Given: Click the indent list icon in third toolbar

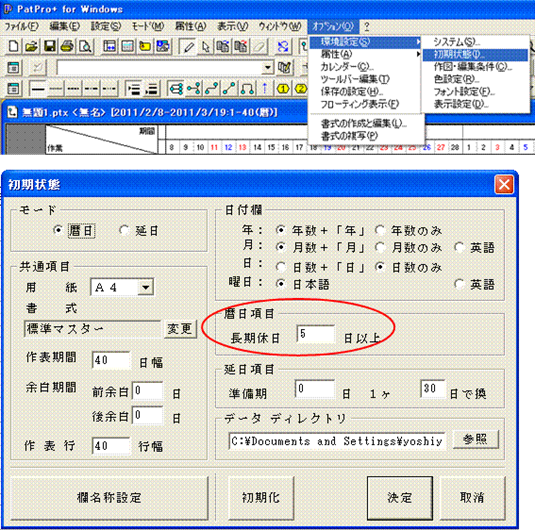Looking at the screenshot, I should [x=133, y=89].
